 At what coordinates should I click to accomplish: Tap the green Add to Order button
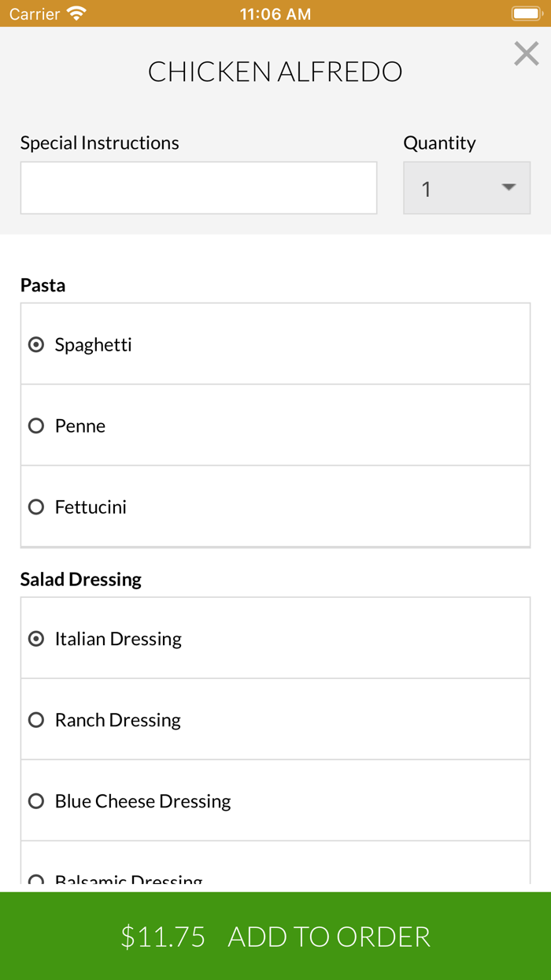275,936
